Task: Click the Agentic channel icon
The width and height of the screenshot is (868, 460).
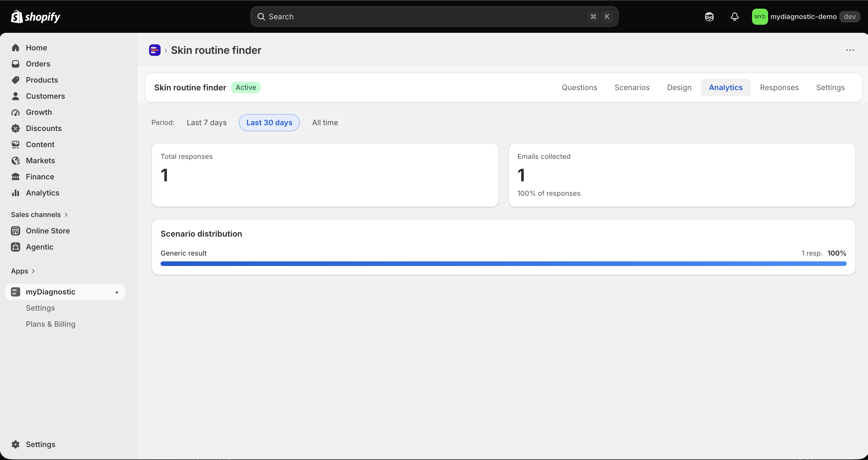Action: click(x=16, y=247)
